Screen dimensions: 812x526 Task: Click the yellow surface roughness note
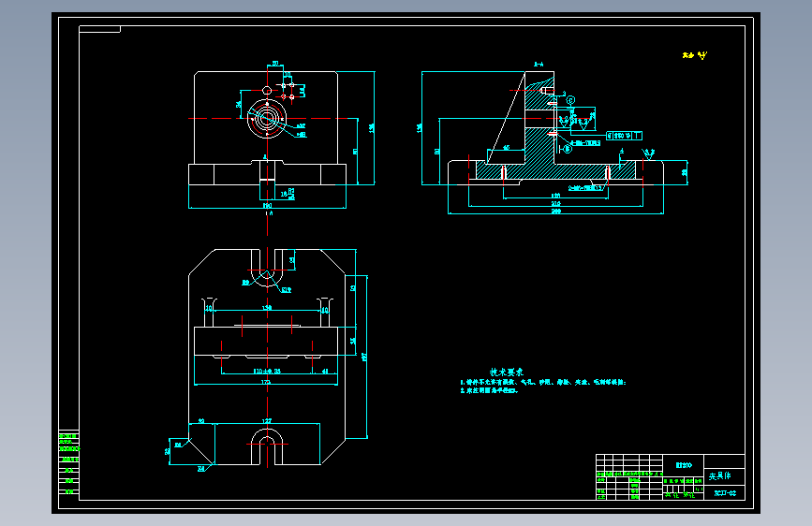pos(694,55)
